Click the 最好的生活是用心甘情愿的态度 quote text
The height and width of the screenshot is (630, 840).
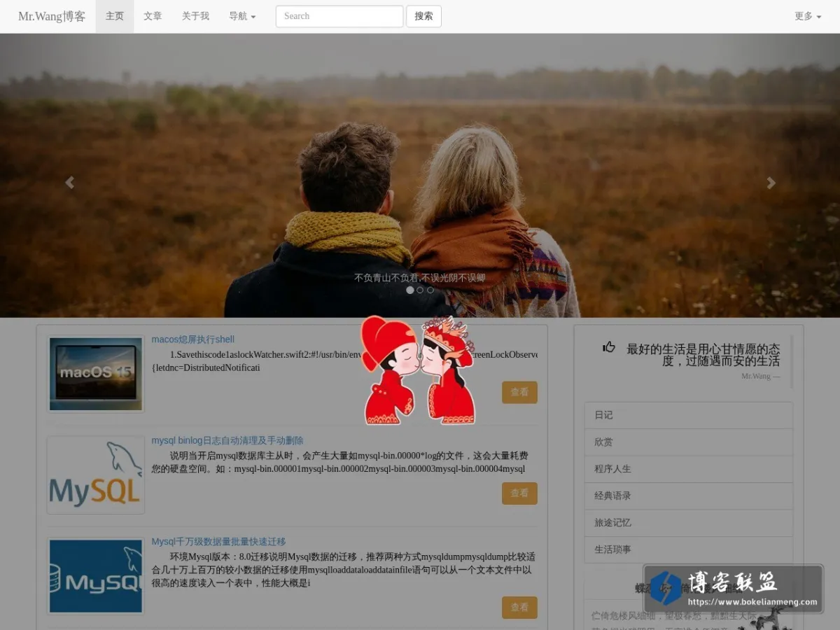[703, 355]
